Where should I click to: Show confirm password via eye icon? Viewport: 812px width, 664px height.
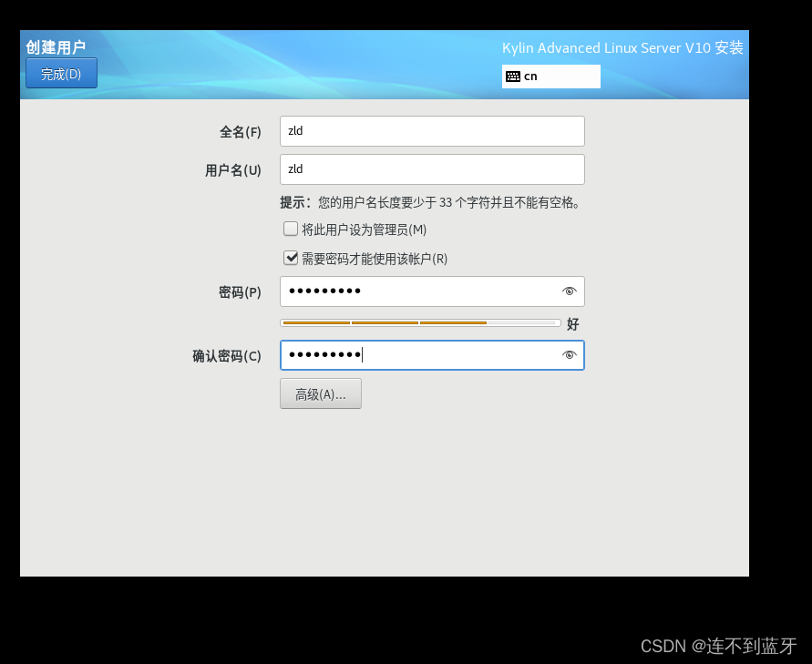[x=569, y=355]
